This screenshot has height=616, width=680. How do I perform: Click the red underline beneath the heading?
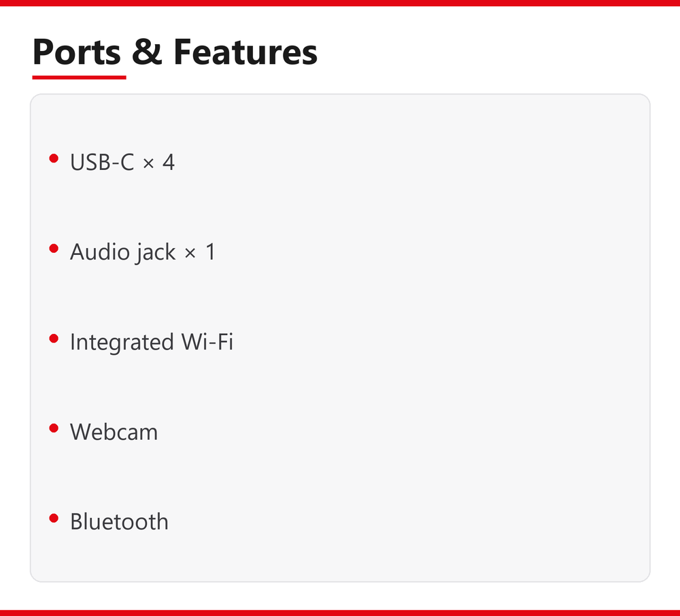tap(80, 77)
